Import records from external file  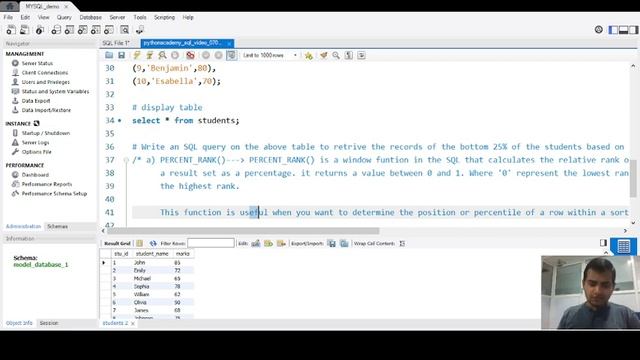tap(344, 243)
